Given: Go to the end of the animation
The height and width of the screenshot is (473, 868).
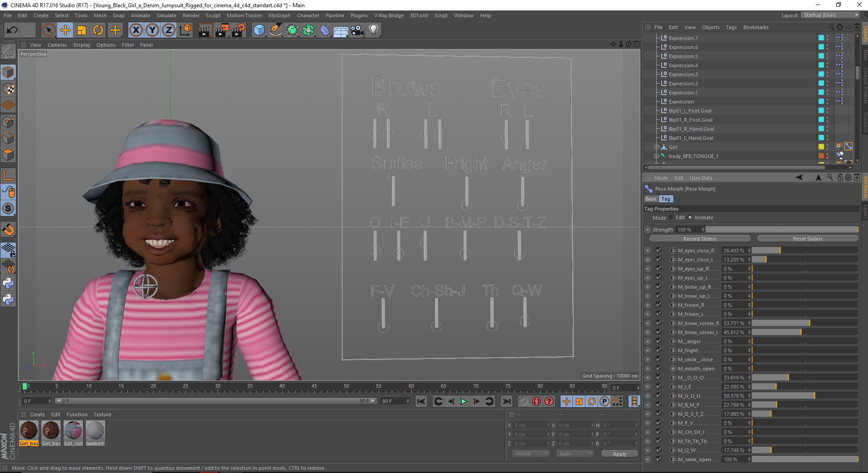Looking at the screenshot, I should [507, 401].
